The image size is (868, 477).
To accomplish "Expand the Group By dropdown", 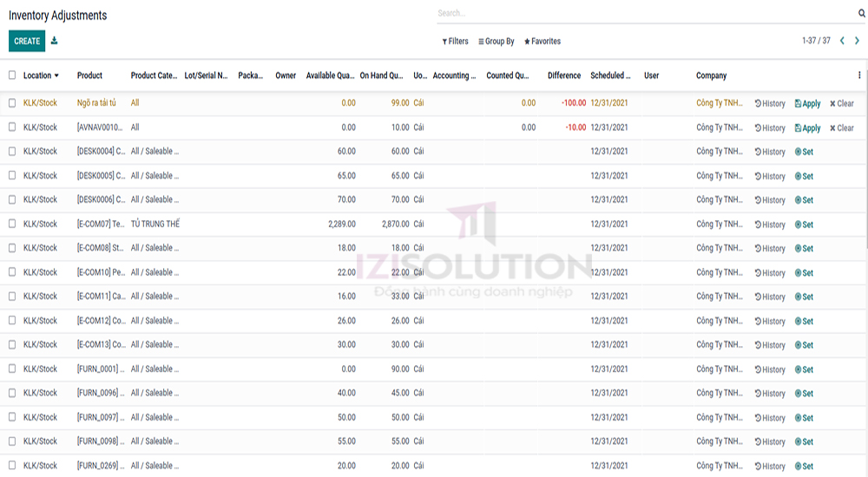I will (496, 42).
